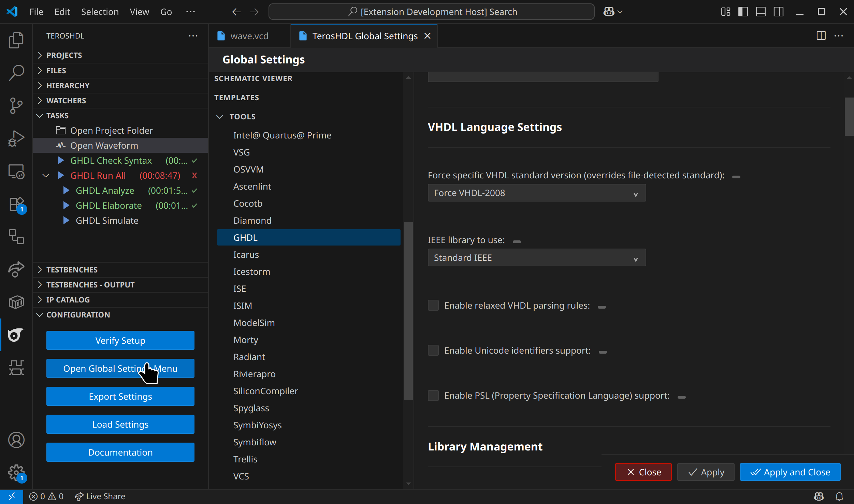The image size is (854, 504).
Task: Select Icarus in tools list
Action: click(309, 254)
